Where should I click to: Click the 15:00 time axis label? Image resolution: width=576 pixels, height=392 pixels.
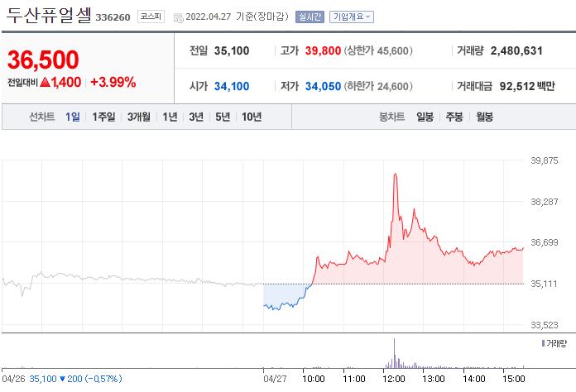514,379
